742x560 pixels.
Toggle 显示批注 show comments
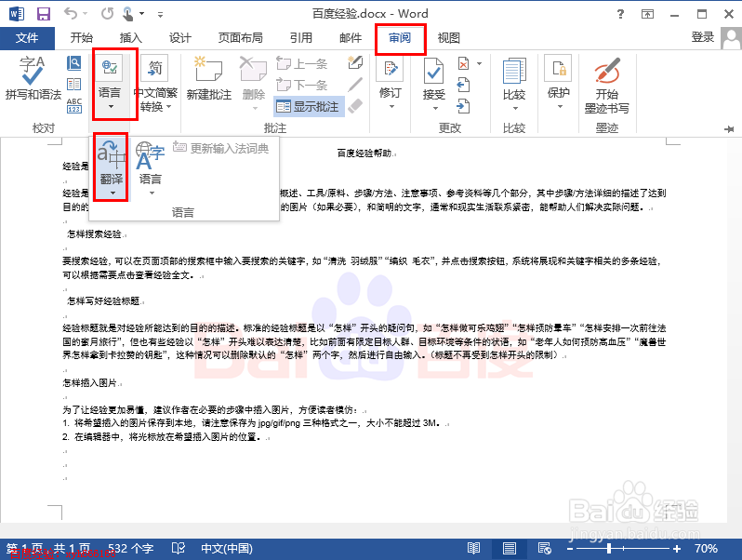(x=309, y=106)
